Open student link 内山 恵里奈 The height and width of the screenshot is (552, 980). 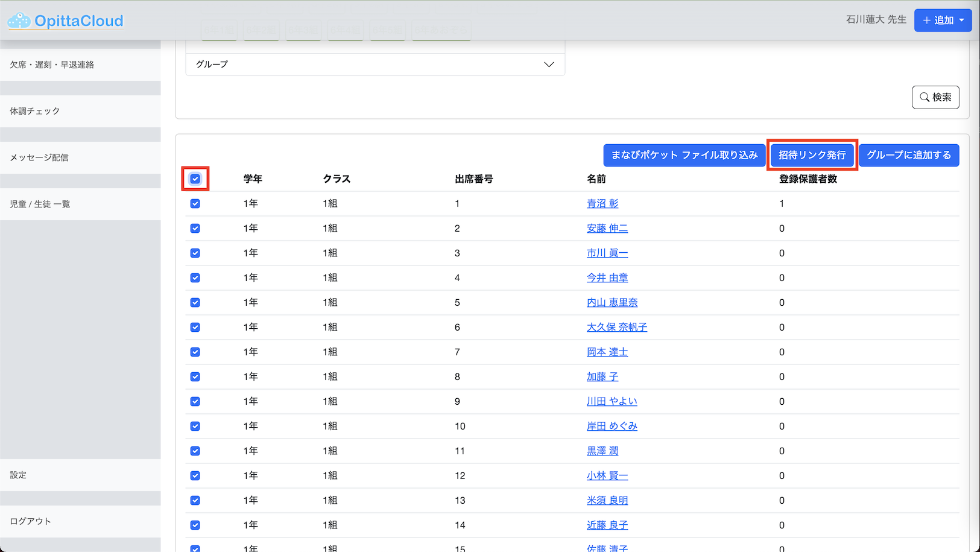(x=612, y=302)
